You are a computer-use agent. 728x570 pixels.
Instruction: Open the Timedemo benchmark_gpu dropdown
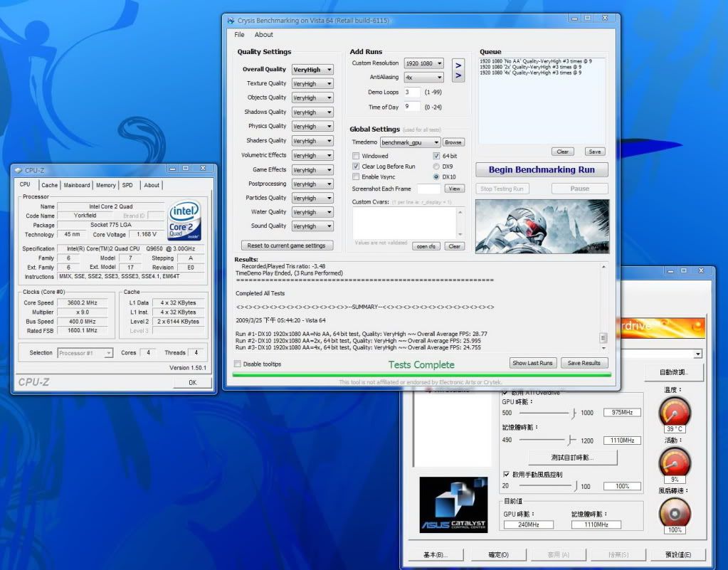410,142
